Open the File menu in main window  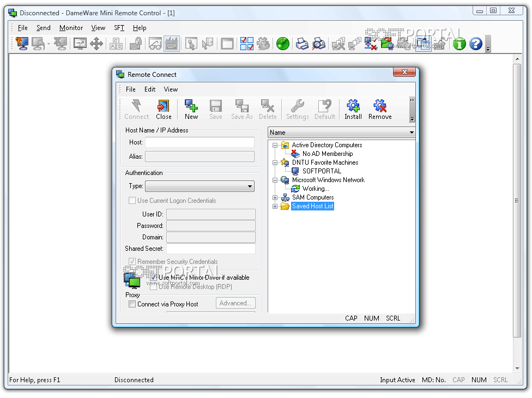pos(22,28)
